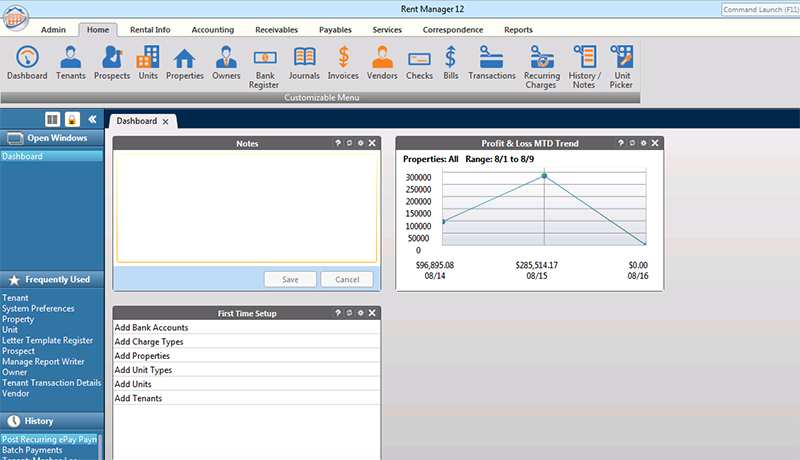Image resolution: width=800 pixels, height=460 pixels.
Task: Open help for the Notes widget
Action: [338, 143]
